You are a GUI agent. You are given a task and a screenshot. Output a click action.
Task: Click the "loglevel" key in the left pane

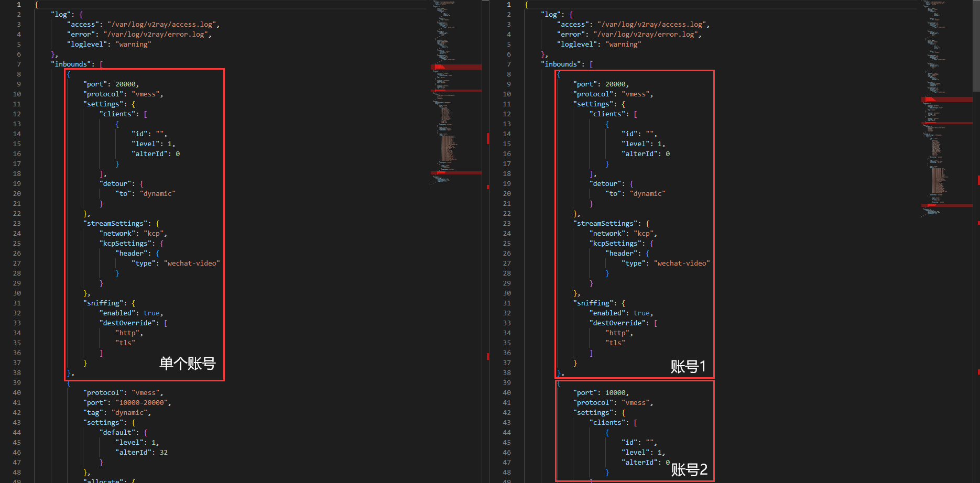point(87,45)
